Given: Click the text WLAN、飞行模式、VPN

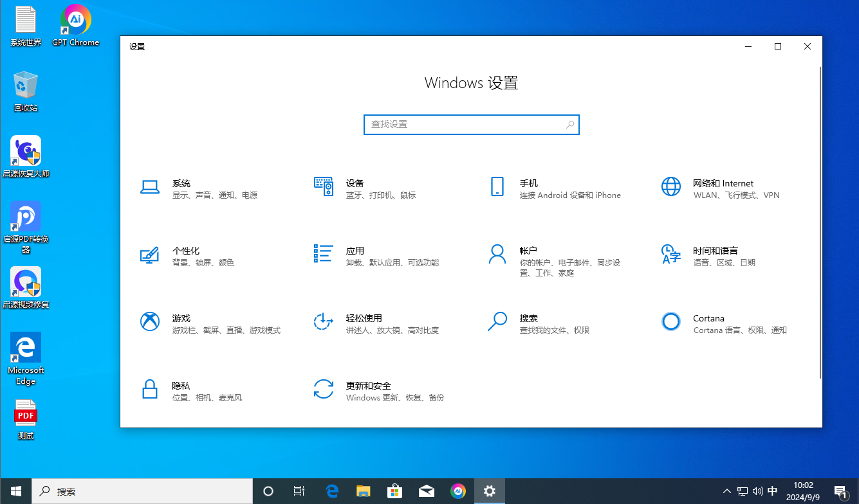Looking at the screenshot, I should point(736,195).
